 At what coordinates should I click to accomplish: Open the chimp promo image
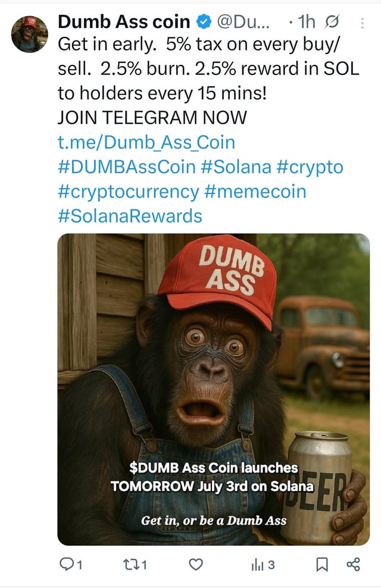click(213, 389)
